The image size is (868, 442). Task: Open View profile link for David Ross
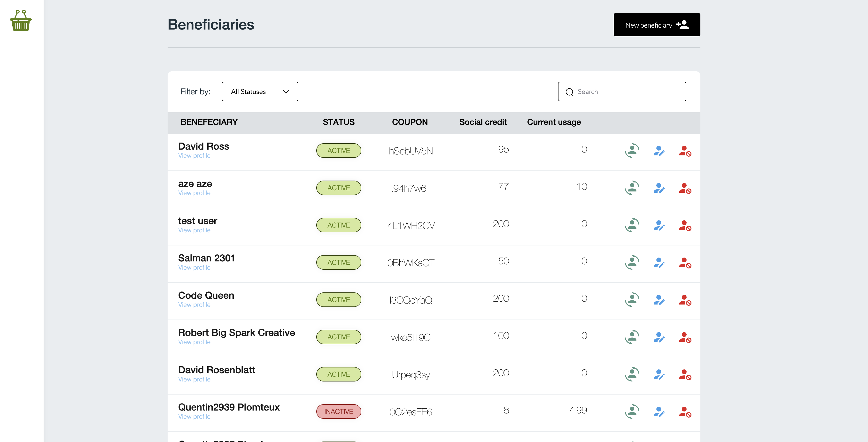coord(194,156)
